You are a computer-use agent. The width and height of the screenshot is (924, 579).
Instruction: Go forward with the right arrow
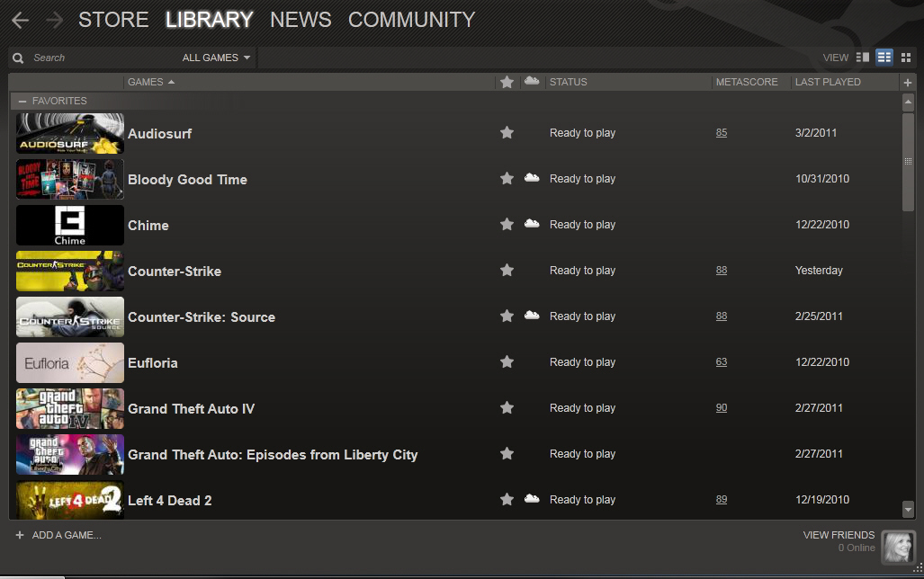pyautogui.click(x=54, y=20)
